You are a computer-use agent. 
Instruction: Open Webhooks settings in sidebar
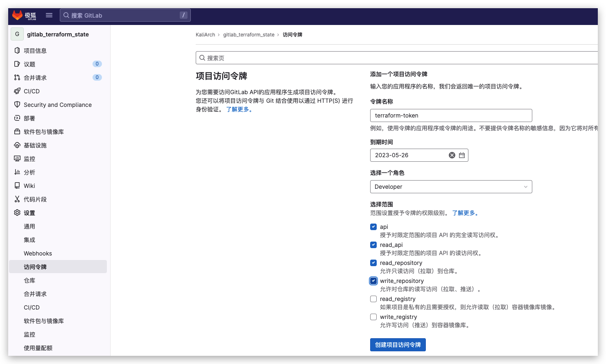[x=38, y=253]
